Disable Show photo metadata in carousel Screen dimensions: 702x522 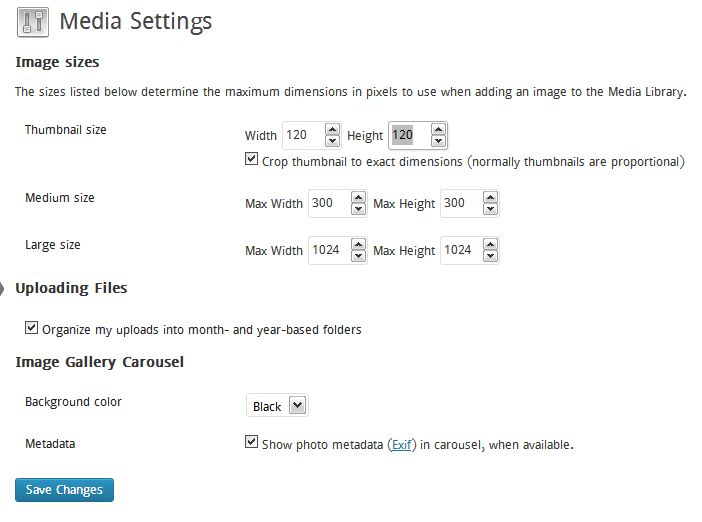(251, 442)
